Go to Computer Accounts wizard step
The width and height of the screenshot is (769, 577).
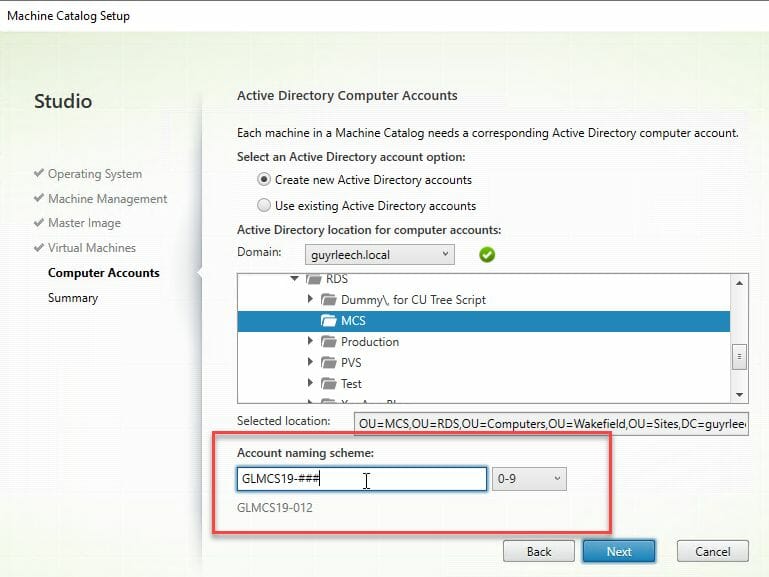click(x=103, y=273)
